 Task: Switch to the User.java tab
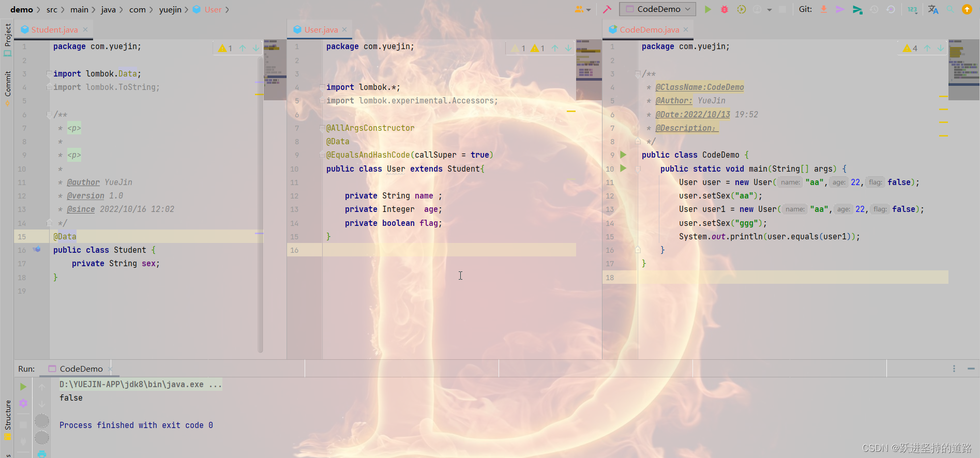[x=320, y=29]
